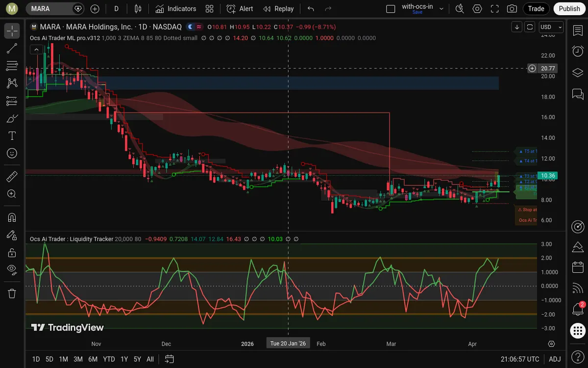Start bar Replay mode
The height and width of the screenshot is (368, 588).
point(278,8)
